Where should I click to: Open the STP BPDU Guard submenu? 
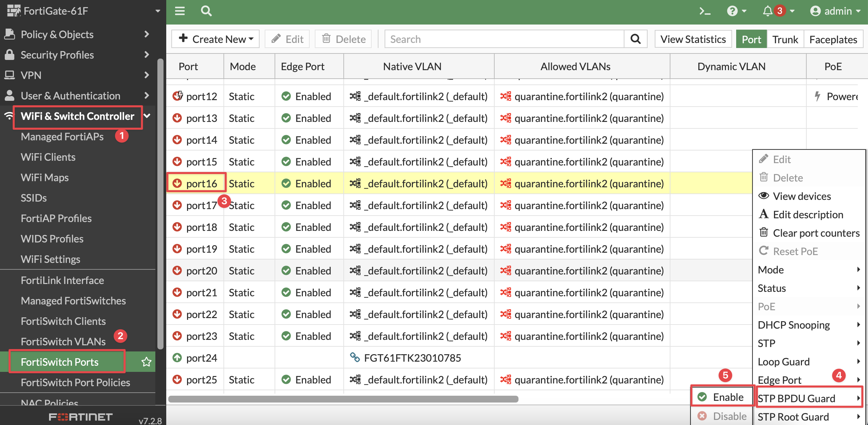point(809,398)
